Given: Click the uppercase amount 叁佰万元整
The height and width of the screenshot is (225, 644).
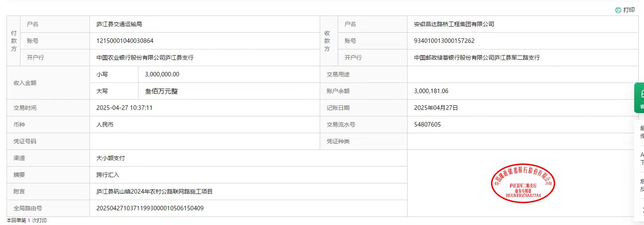Looking at the screenshot, I should coord(161,91).
